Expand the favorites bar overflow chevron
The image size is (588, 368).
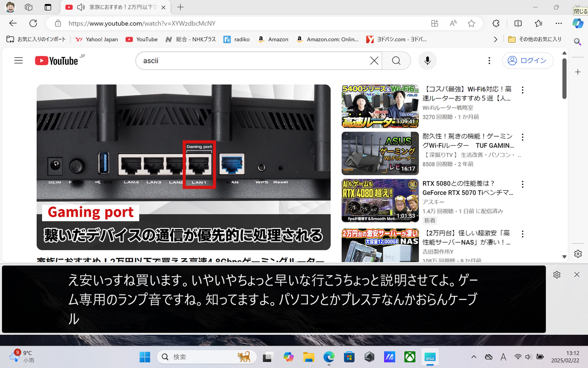(x=495, y=39)
